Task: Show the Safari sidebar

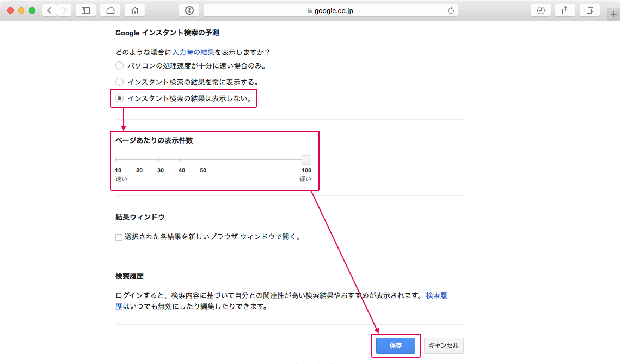Action: point(86,11)
